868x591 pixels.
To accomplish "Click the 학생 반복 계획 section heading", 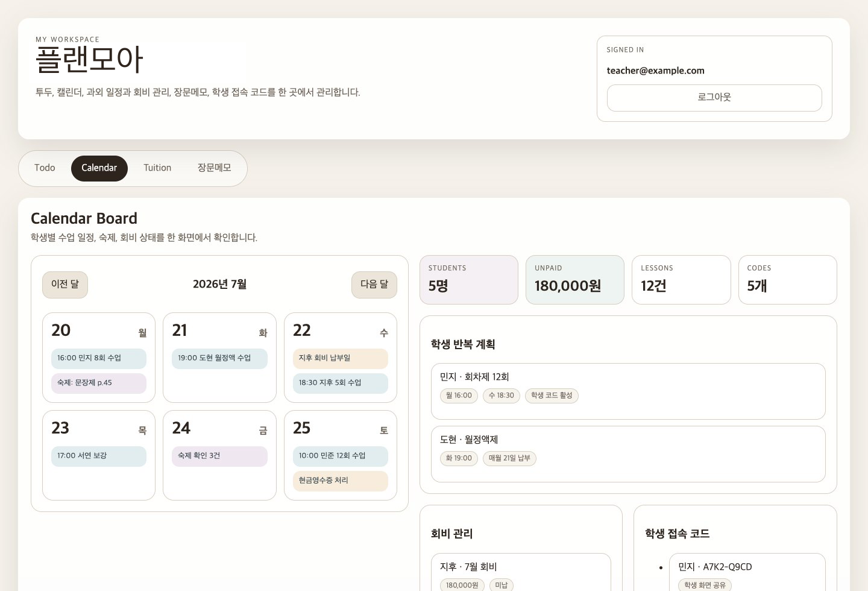I will 463,344.
